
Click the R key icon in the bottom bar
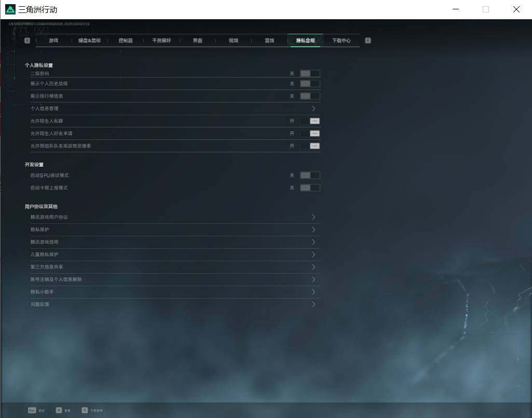click(59, 410)
